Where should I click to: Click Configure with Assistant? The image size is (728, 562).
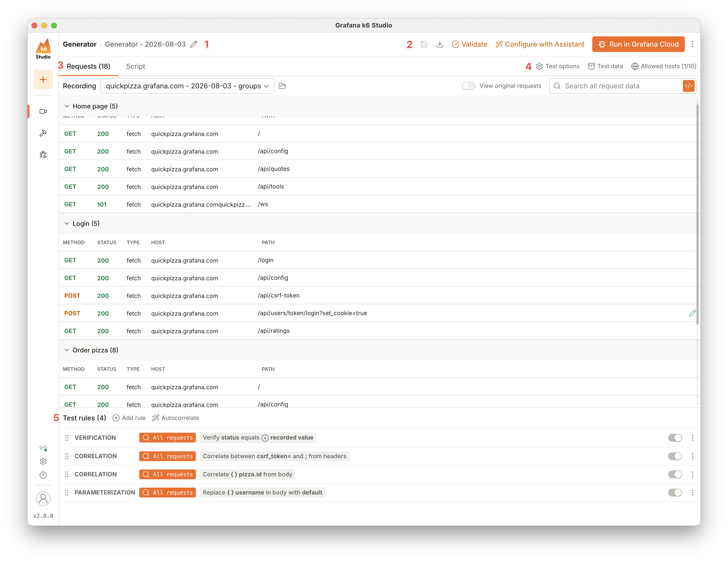540,44
